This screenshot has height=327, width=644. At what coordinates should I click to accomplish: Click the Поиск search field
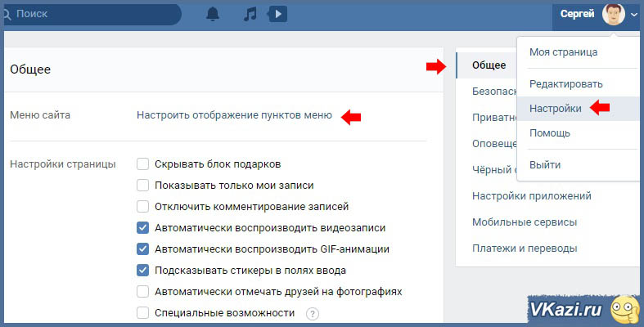[92, 15]
